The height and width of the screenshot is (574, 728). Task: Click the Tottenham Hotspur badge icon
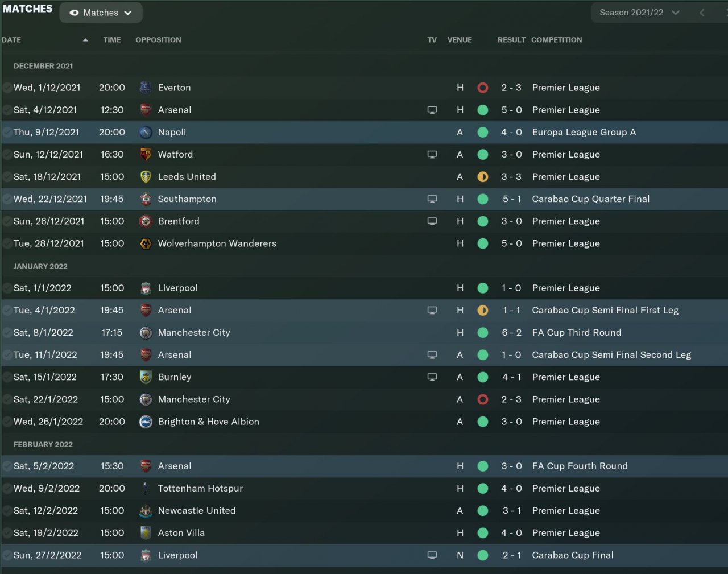click(x=146, y=488)
